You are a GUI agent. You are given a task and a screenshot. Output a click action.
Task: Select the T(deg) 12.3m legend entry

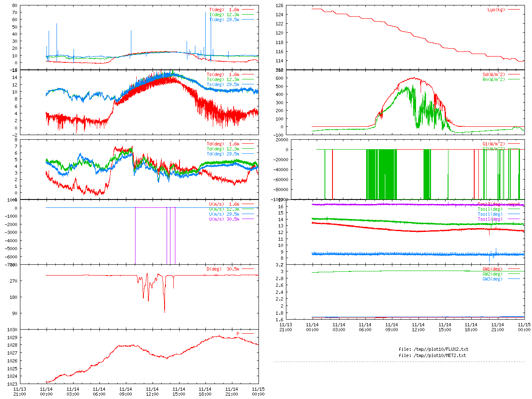tap(224, 15)
